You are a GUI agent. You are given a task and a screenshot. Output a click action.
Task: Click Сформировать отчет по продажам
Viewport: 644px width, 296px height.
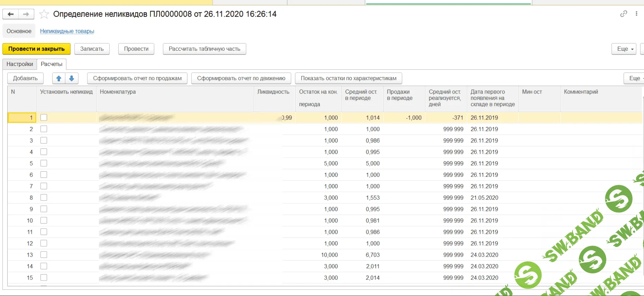[x=137, y=78]
